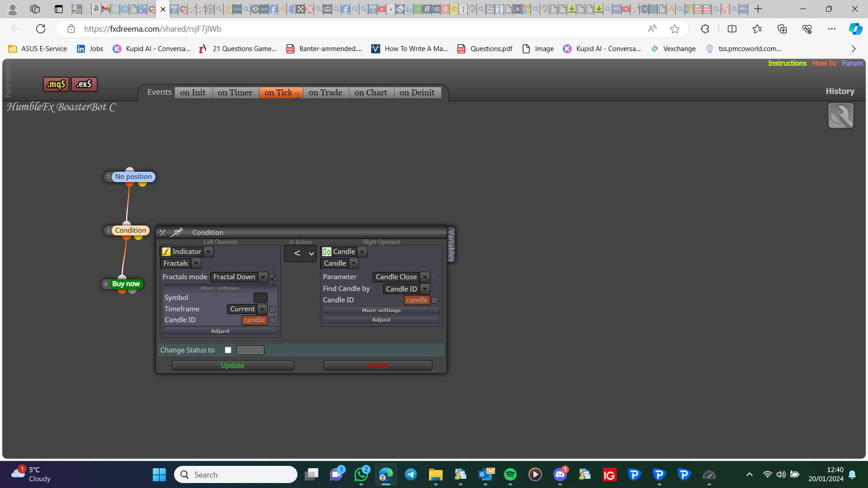Toggle the Find Candle by row checkbox

point(434,289)
